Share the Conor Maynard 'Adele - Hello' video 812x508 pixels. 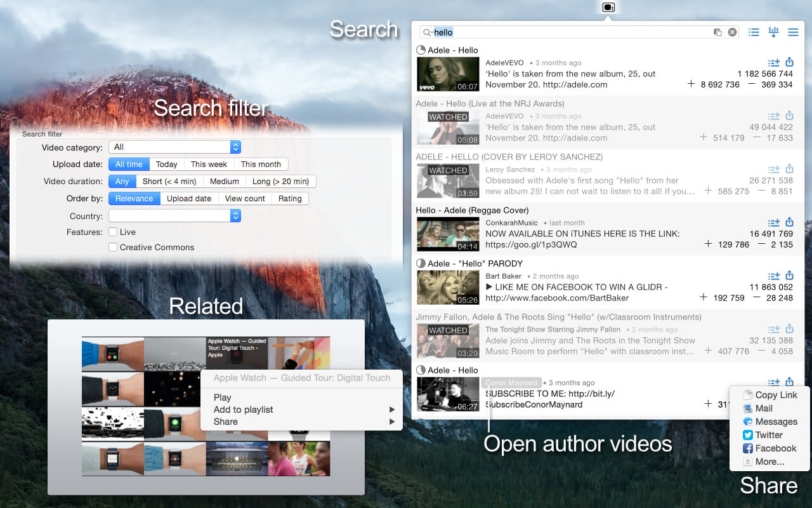[789, 382]
